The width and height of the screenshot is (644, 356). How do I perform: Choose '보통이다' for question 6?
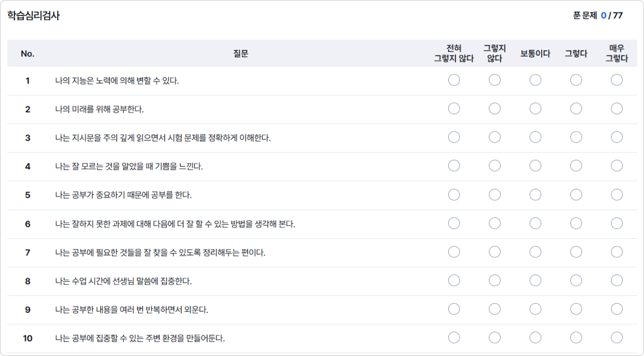535,223
